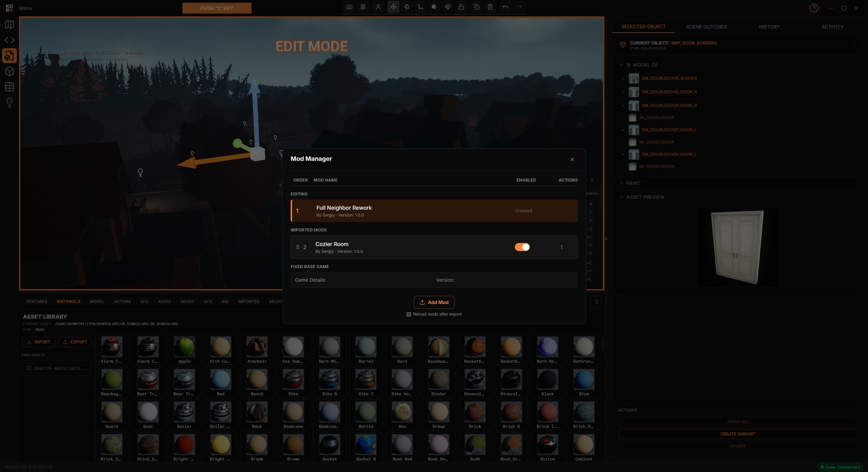Screen dimensions: 868x472
Task: Open the table grid icon in sidebar
Action: (x=9, y=87)
